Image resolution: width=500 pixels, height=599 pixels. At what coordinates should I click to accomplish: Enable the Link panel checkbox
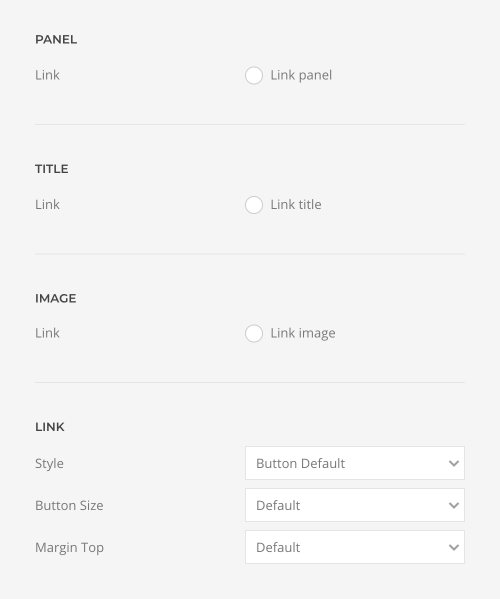point(254,75)
